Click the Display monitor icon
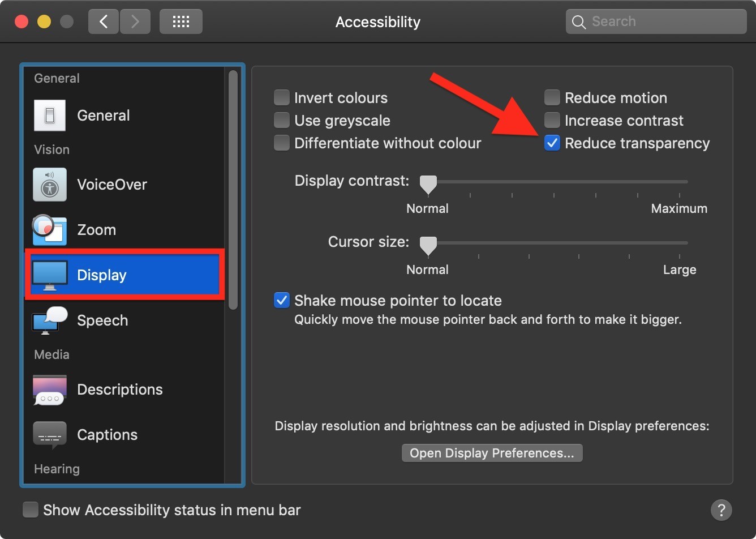This screenshot has height=539, width=756. (50, 275)
